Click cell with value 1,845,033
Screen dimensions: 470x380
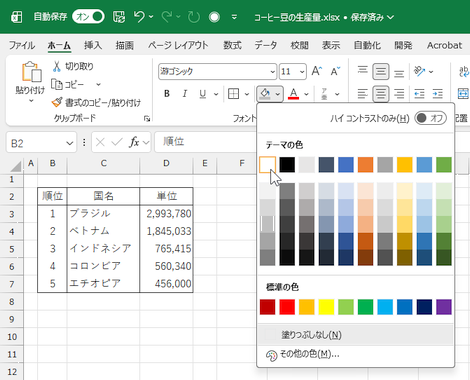[166, 231]
